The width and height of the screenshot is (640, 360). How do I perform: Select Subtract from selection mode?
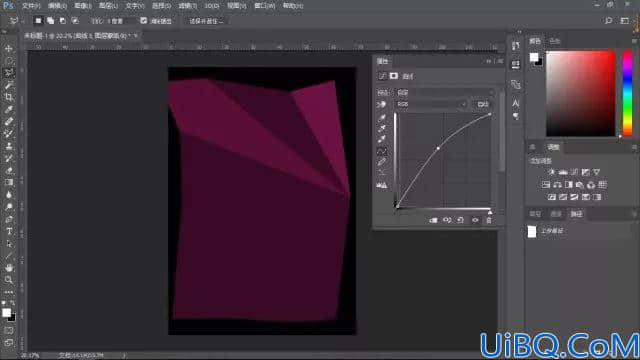[62, 20]
